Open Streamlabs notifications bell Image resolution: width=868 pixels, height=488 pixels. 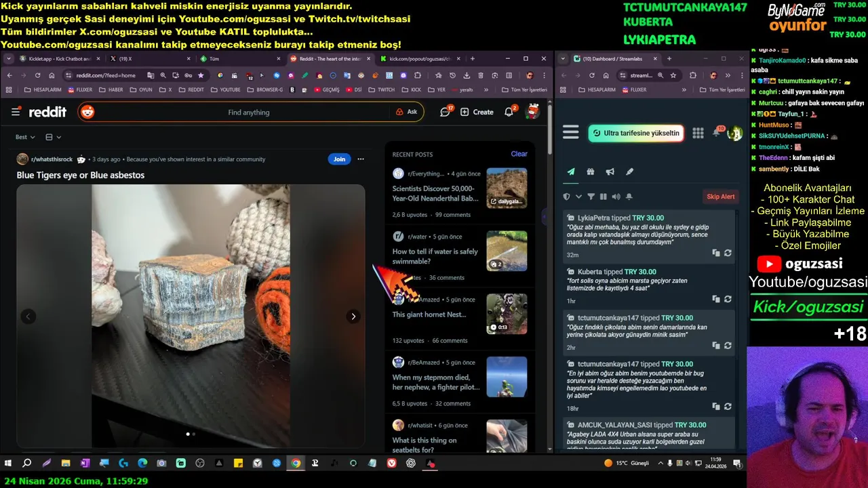(717, 132)
